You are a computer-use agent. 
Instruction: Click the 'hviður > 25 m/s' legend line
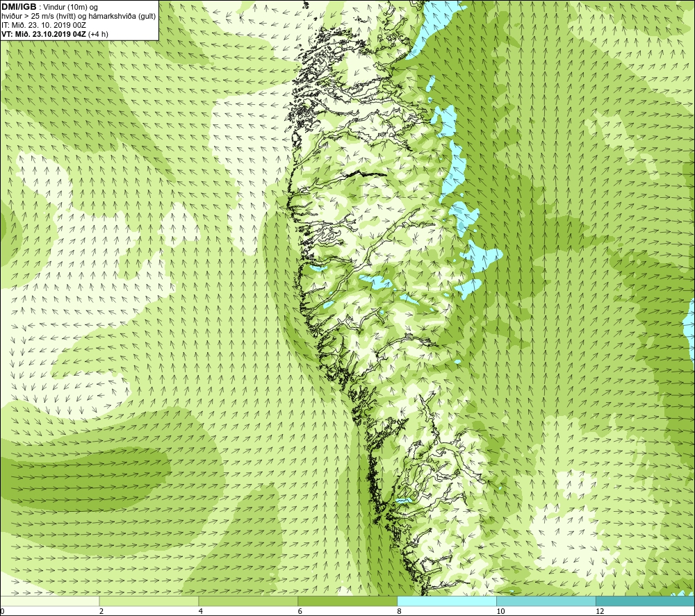pos(79,16)
